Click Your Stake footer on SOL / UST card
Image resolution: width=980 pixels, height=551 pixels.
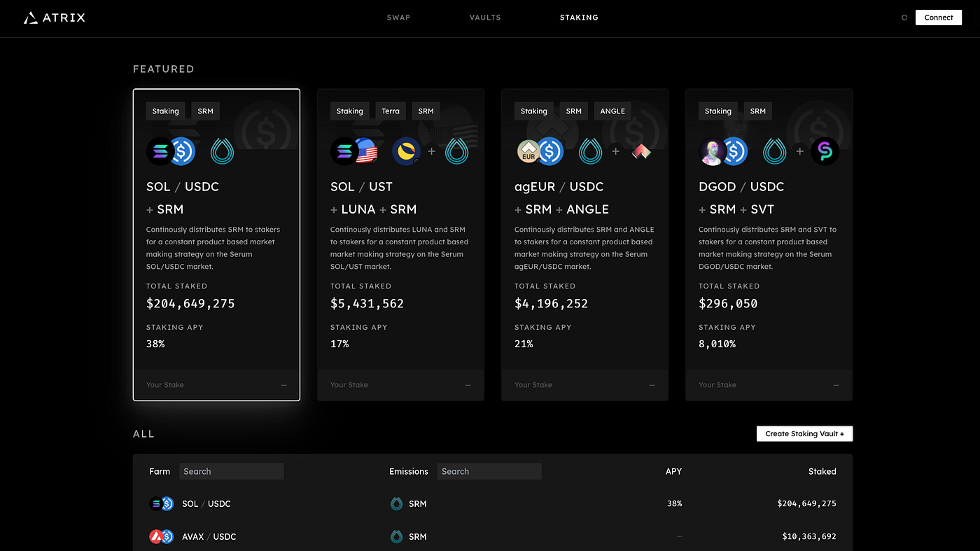[x=400, y=385]
